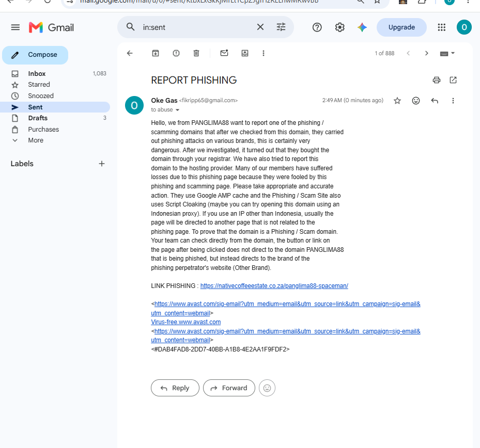480x448 pixels.
Task: Go to the next email arrow
Action: coord(426,53)
